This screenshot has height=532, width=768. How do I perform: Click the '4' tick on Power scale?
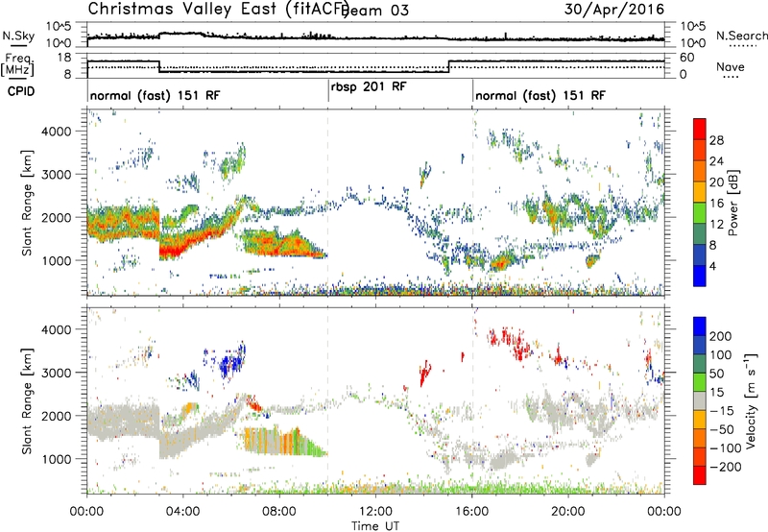click(712, 267)
